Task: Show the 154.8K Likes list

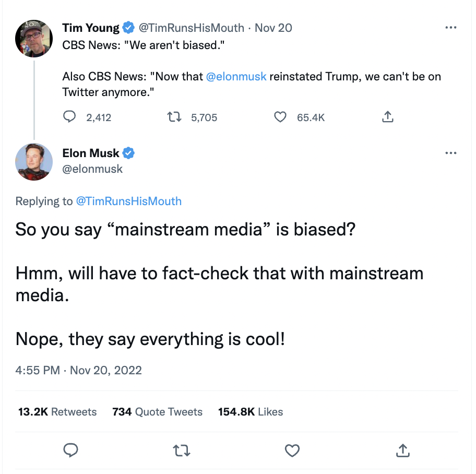Action: [x=251, y=412]
